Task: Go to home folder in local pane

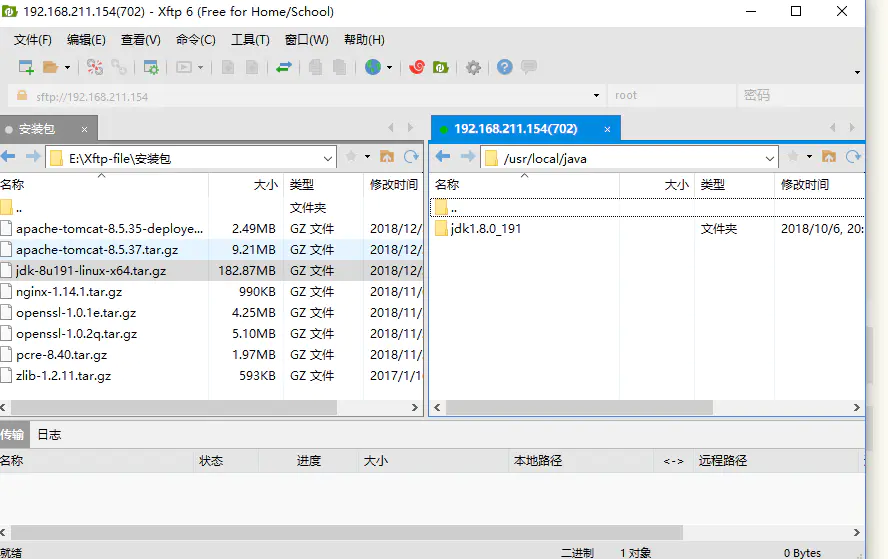Action: point(387,156)
